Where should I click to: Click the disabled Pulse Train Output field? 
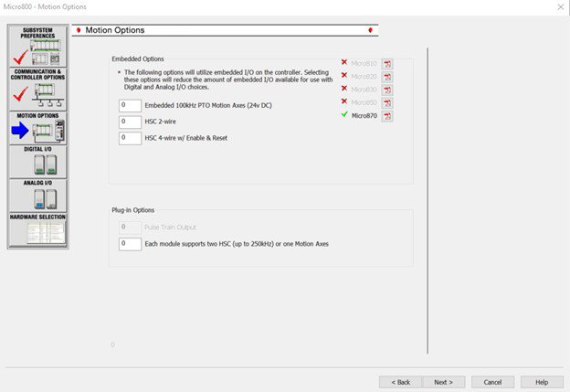click(130, 228)
